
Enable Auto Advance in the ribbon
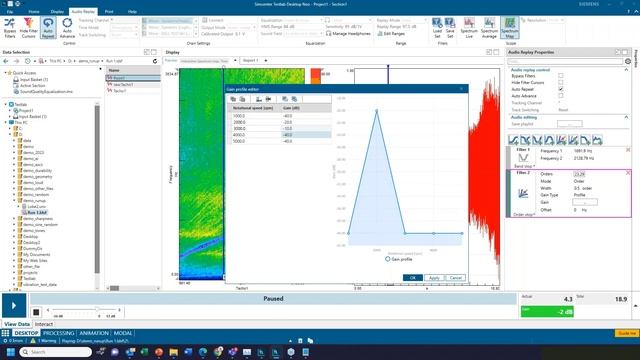[x=67, y=28]
